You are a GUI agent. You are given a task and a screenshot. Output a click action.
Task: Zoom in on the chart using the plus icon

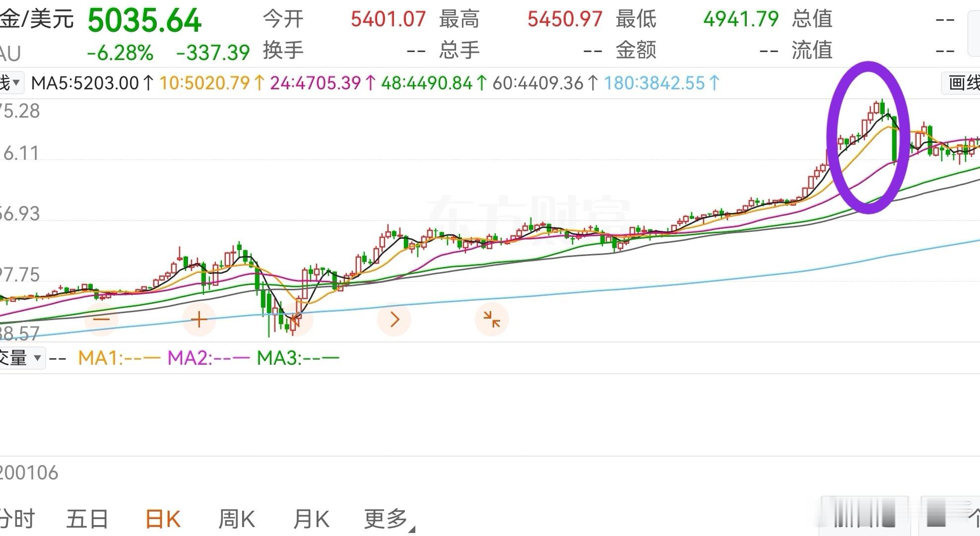pyautogui.click(x=198, y=319)
